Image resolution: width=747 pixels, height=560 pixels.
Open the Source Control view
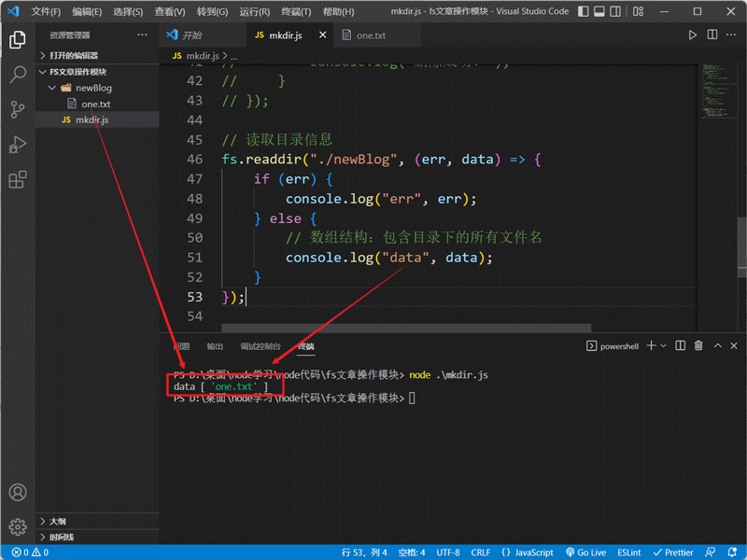pyautogui.click(x=18, y=109)
